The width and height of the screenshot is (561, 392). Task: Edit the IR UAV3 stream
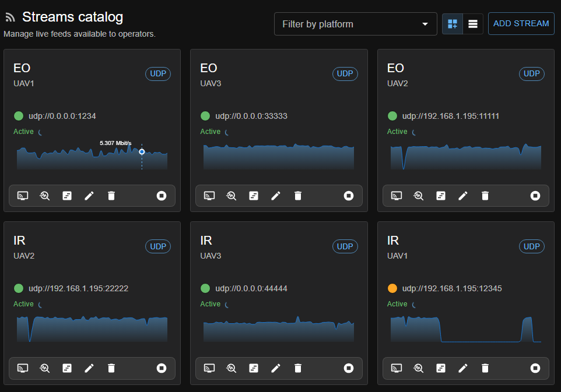(x=276, y=368)
